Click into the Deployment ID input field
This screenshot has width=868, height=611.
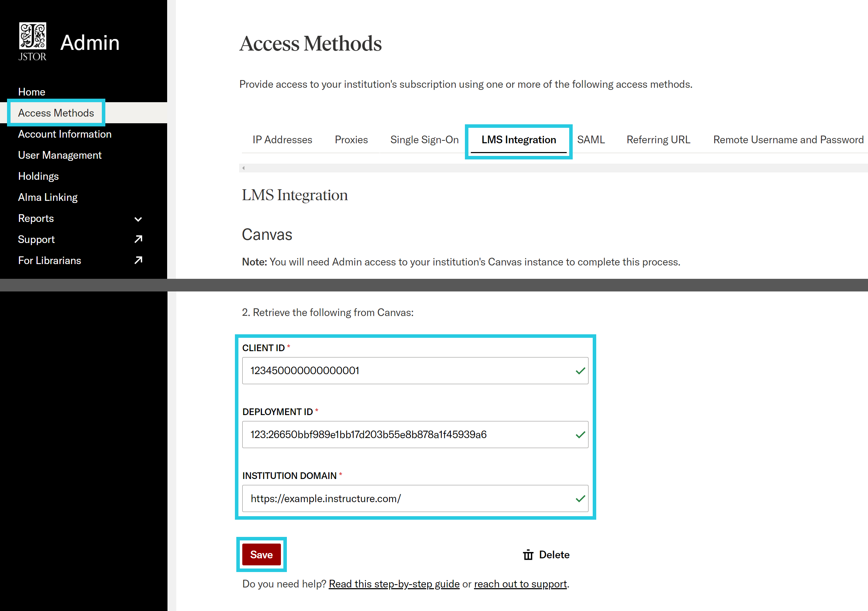[415, 434]
